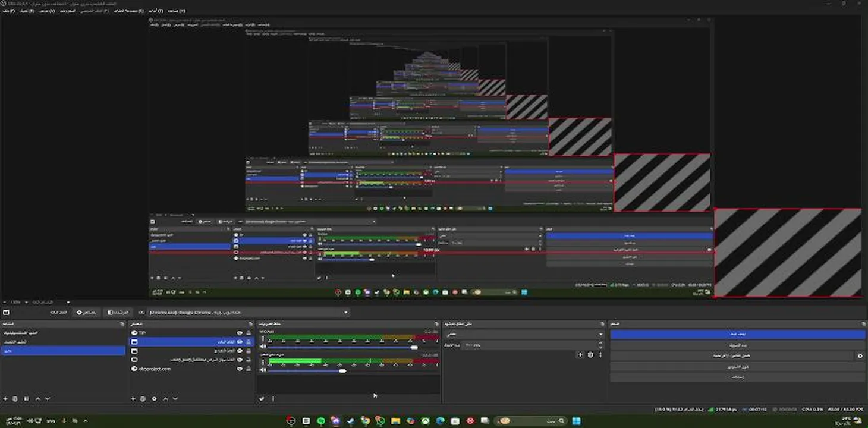This screenshot has width=868, height=428.
Task: Open File Explorer from the taskbar
Action: [x=395, y=421]
